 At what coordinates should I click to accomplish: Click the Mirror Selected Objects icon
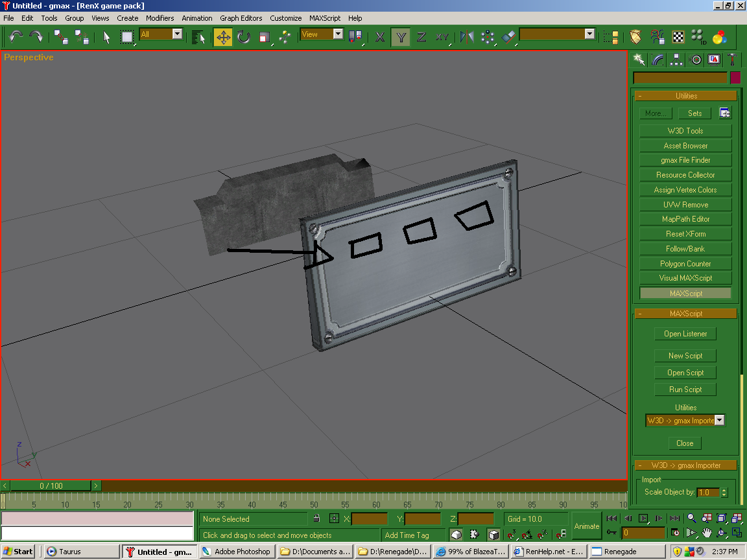tap(467, 37)
